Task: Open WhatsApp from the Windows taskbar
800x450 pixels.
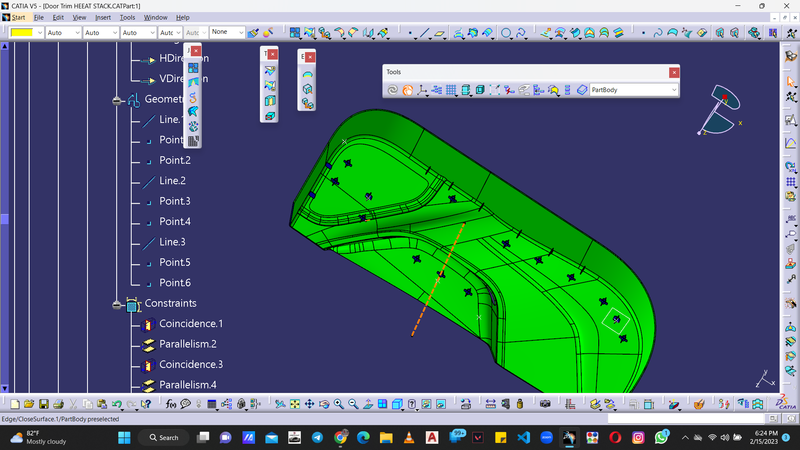Action: (662, 437)
